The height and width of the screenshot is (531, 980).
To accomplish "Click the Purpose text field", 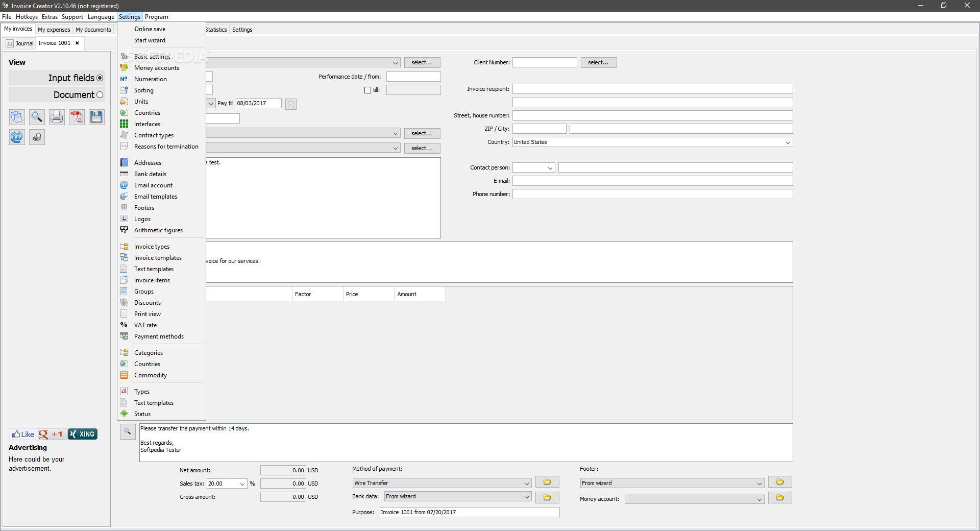I will 470,512.
